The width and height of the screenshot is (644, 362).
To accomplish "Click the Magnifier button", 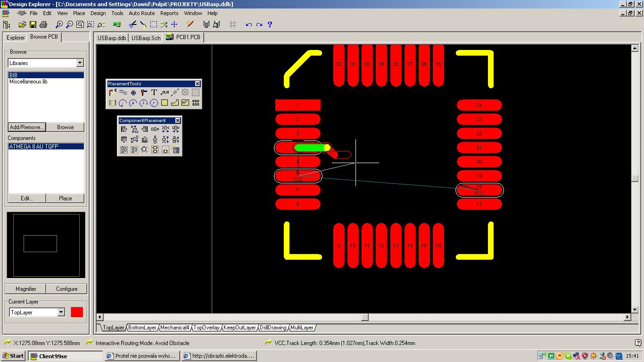I will click(x=26, y=289).
